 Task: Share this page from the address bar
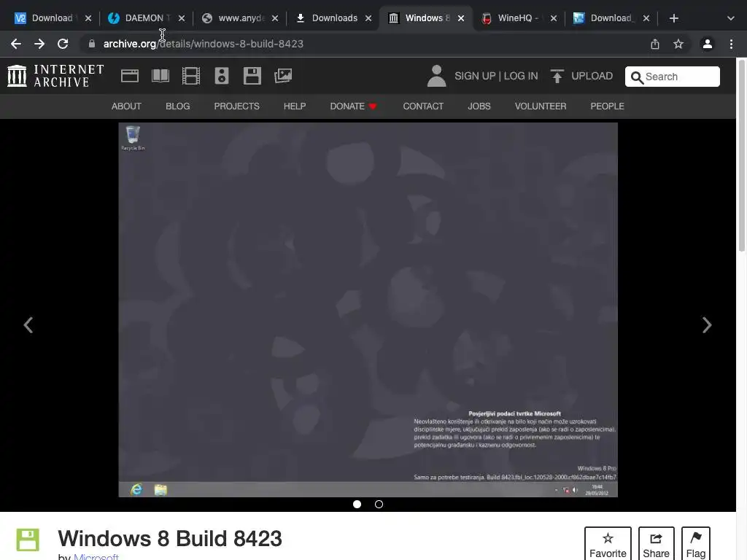point(655,44)
